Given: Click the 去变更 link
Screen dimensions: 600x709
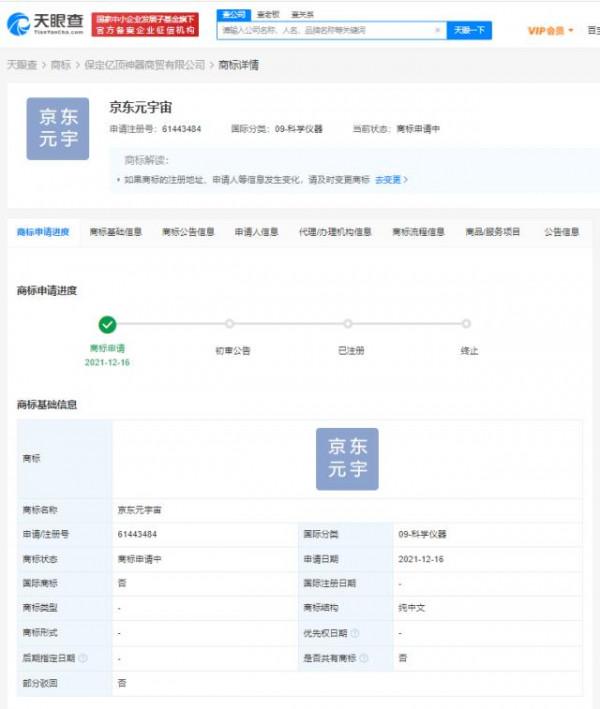Looking at the screenshot, I should [x=391, y=180].
